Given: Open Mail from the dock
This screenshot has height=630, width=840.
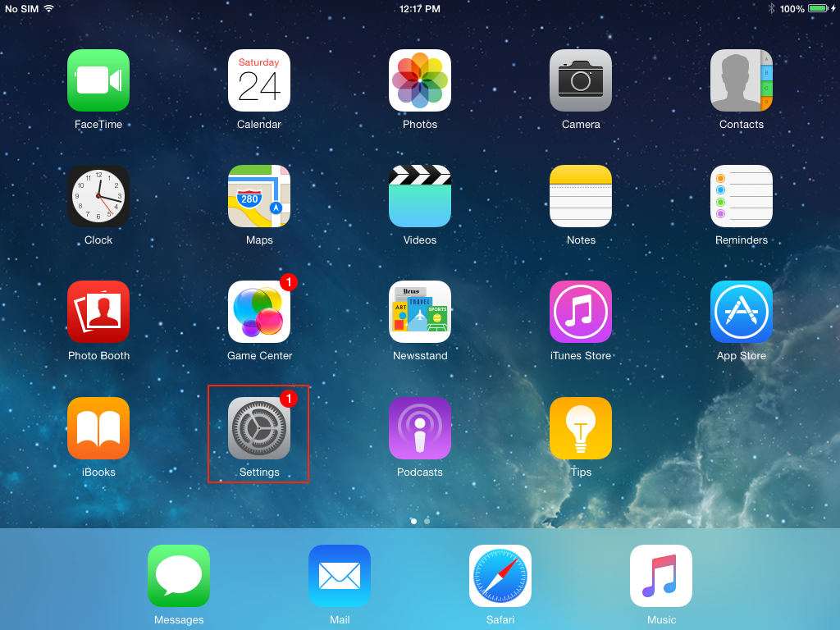Looking at the screenshot, I should (340, 576).
